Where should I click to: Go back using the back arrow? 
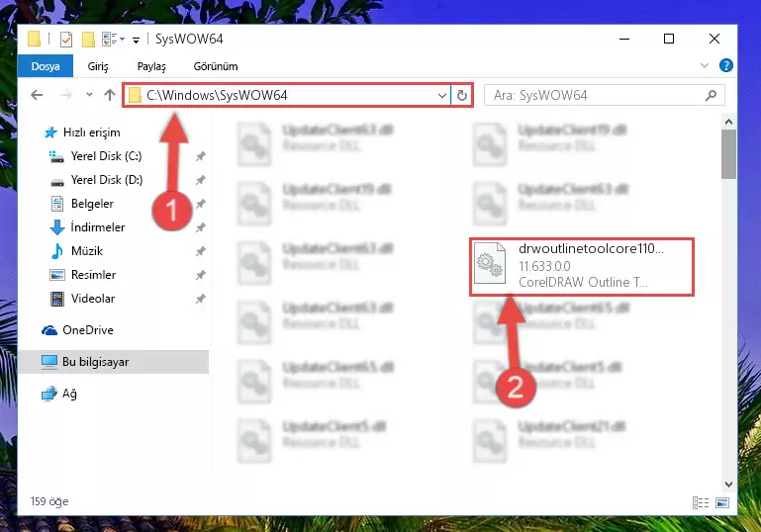pyautogui.click(x=37, y=95)
